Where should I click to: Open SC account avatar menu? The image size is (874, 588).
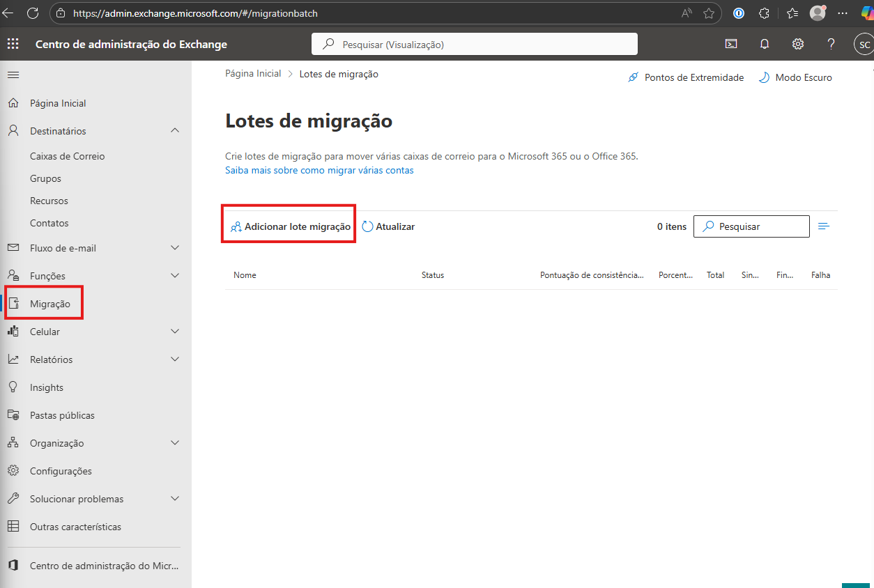(x=864, y=44)
